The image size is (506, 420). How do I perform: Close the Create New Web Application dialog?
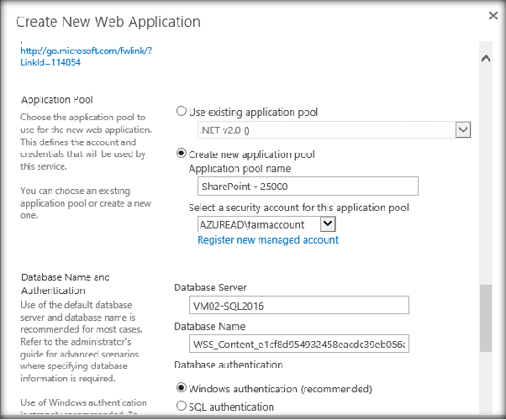point(493,15)
